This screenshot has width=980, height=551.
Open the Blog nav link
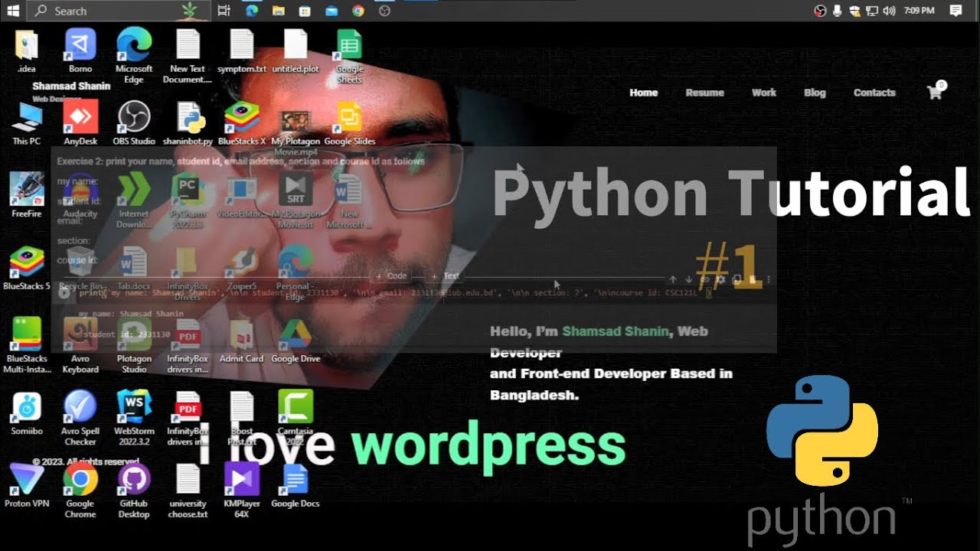815,93
